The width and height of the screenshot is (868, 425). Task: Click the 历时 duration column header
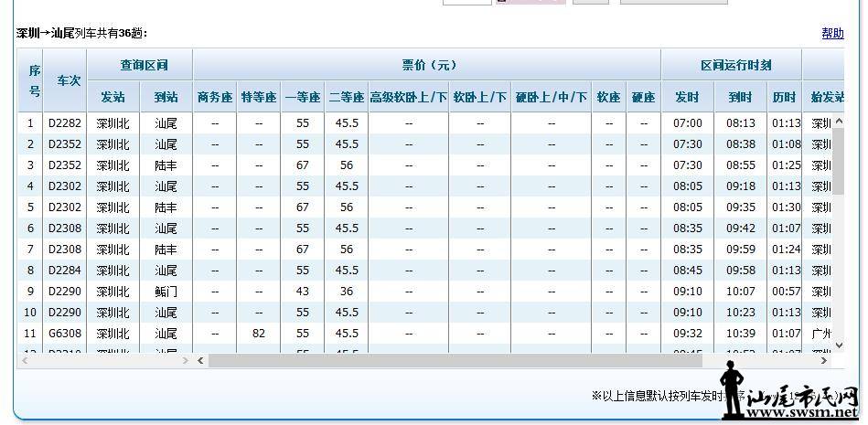click(x=784, y=97)
